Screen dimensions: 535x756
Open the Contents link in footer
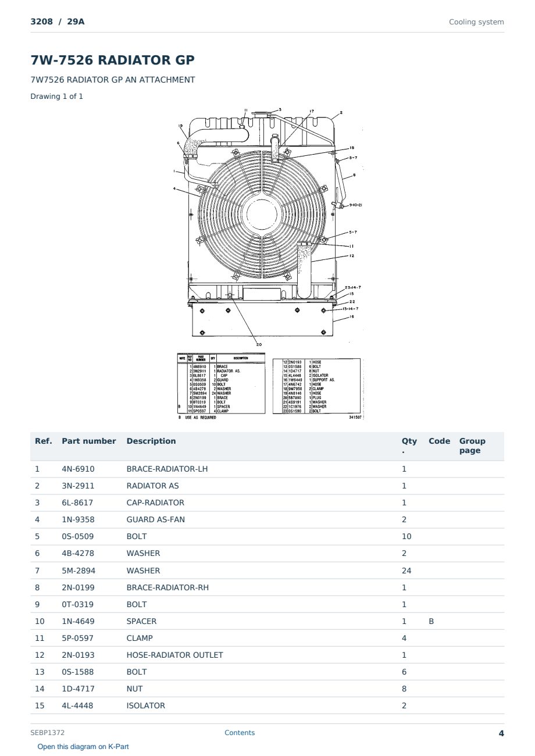coord(240,733)
